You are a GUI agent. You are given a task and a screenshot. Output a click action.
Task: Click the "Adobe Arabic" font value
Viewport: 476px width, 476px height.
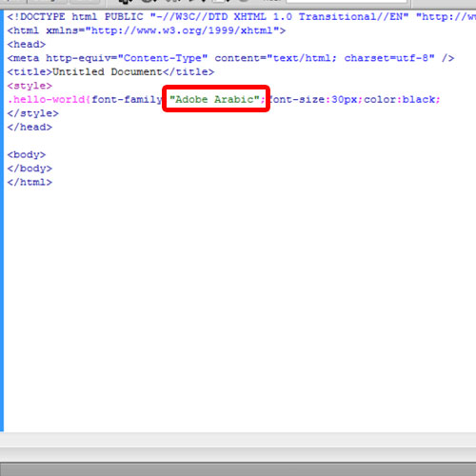tap(215, 99)
